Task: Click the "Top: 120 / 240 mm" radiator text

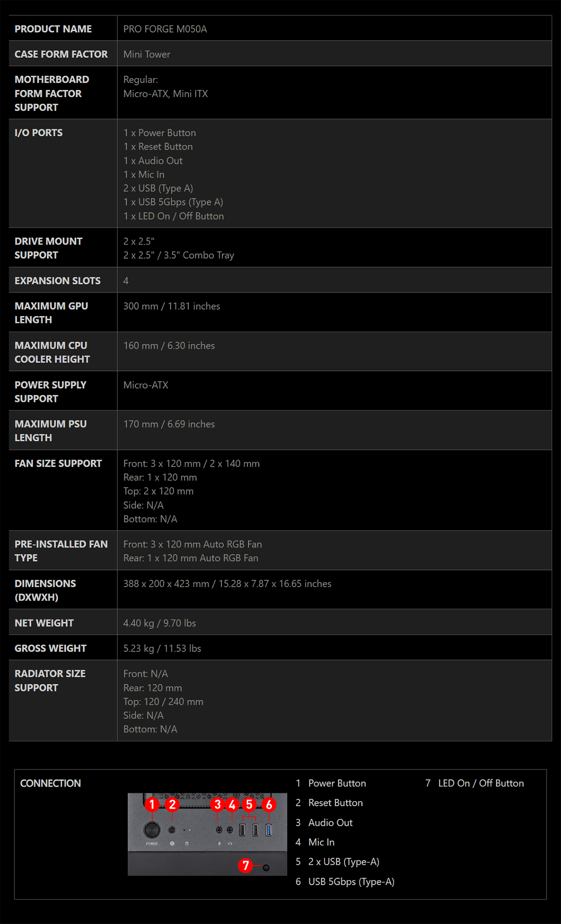Action: coord(163,702)
